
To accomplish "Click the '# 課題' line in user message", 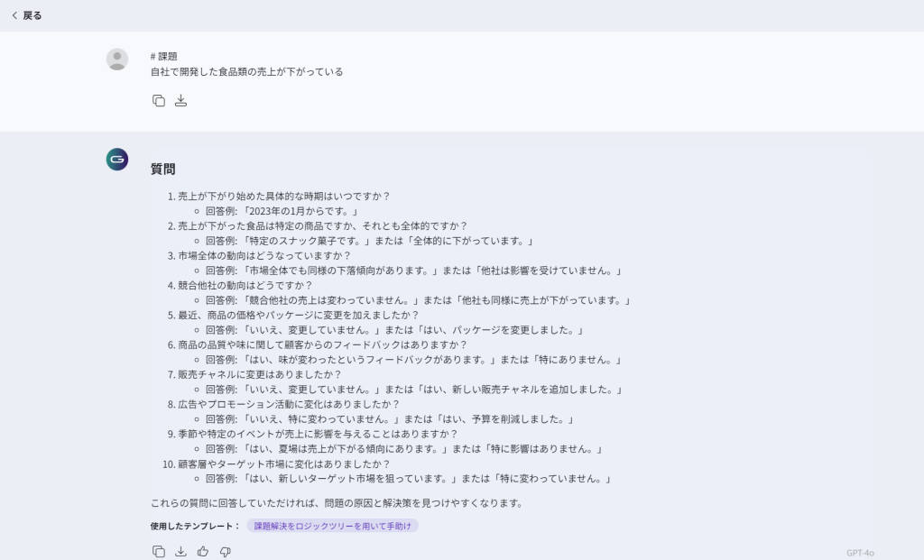I will click(x=164, y=56).
